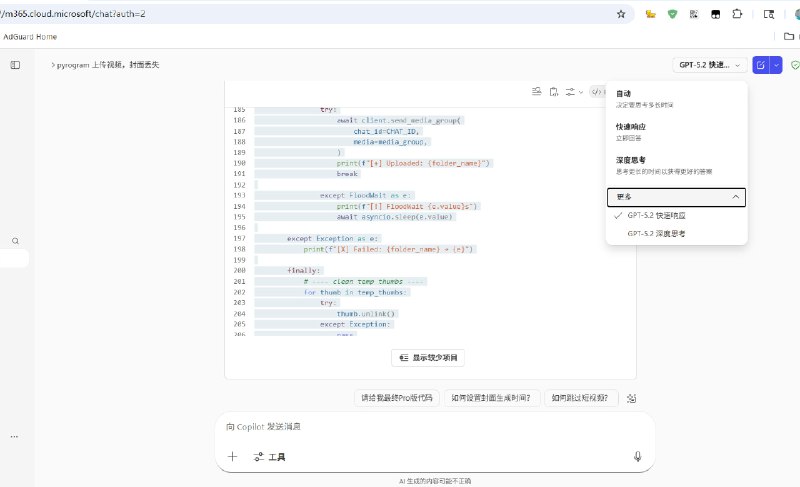The width and height of the screenshot is (800, 487).
Task: Click code line 198 print Failed
Action: 388,249
